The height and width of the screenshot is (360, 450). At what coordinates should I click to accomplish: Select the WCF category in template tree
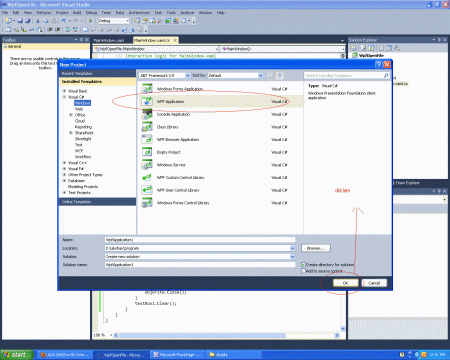tap(79, 151)
